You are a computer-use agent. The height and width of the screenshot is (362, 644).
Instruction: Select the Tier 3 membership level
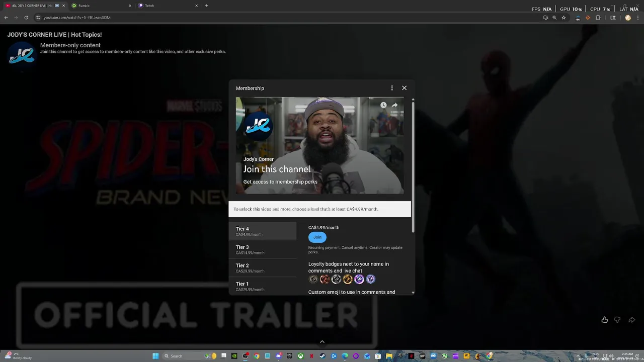coord(263,250)
